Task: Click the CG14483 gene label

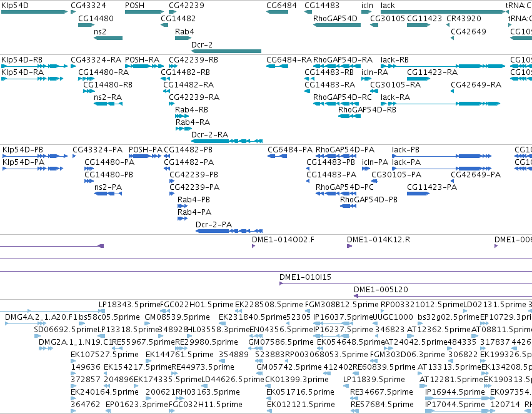Action: pyautogui.click(x=322, y=6)
